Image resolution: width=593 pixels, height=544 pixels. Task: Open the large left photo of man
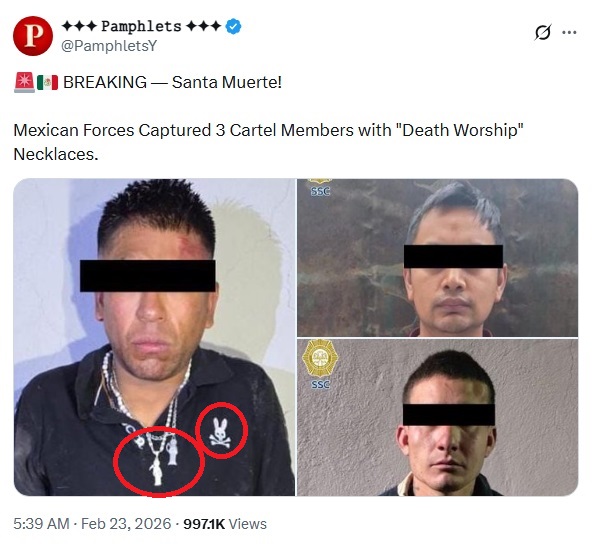[x=154, y=337]
